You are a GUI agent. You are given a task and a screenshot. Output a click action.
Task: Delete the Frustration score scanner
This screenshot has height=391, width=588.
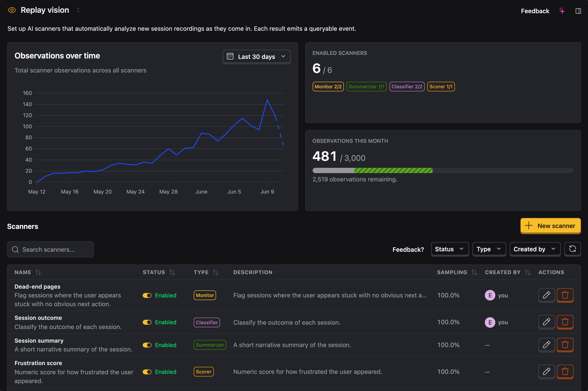(565, 371)
